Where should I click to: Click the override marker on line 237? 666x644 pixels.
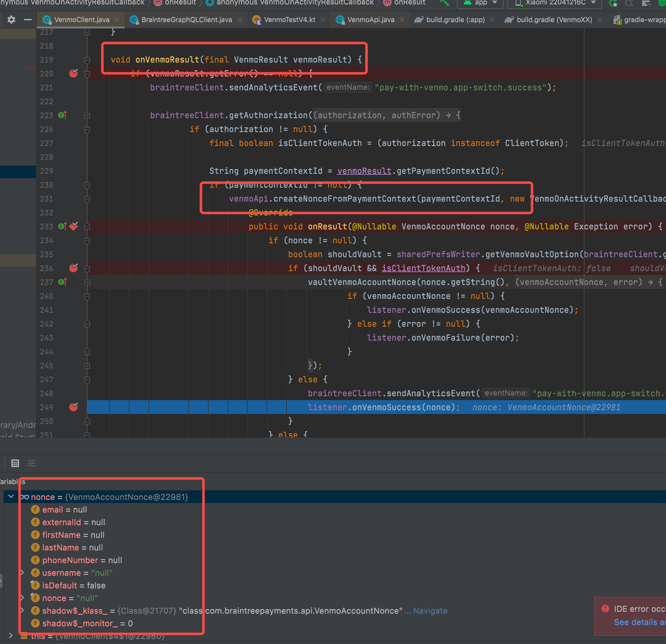[x=63, y=282]
